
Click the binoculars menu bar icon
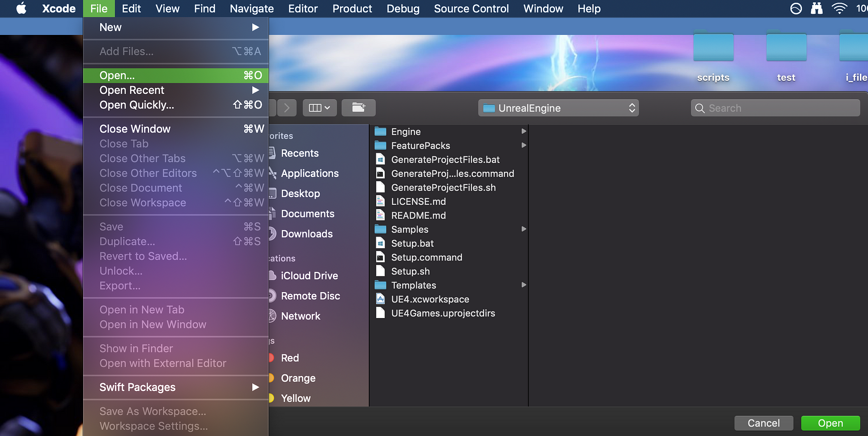817,8
